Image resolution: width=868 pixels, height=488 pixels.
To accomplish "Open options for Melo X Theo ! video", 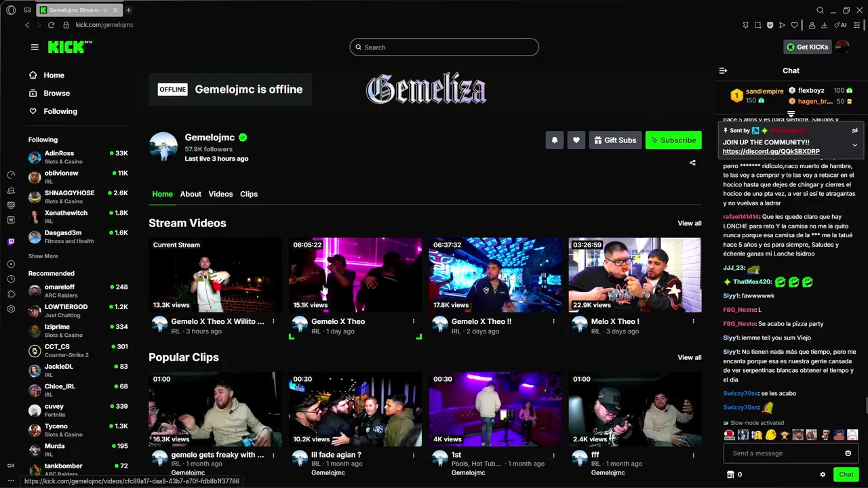I will point(693,321).
